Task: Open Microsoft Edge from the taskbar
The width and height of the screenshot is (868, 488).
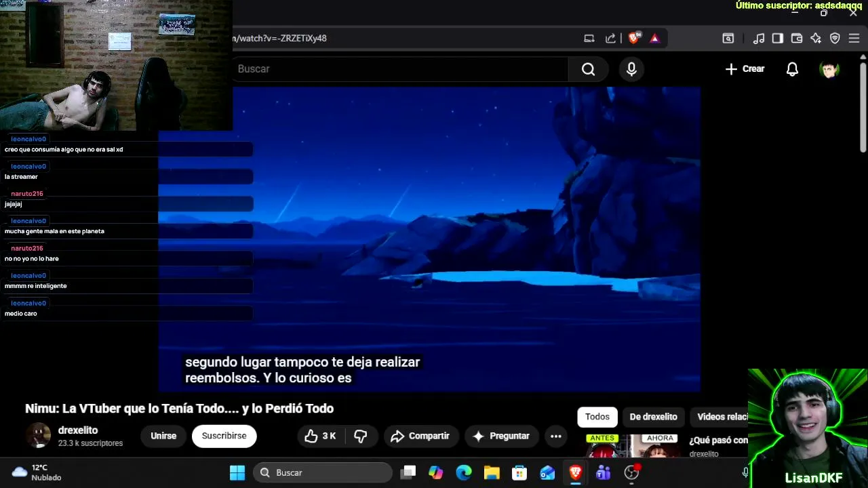Action: tap(464, 472)
